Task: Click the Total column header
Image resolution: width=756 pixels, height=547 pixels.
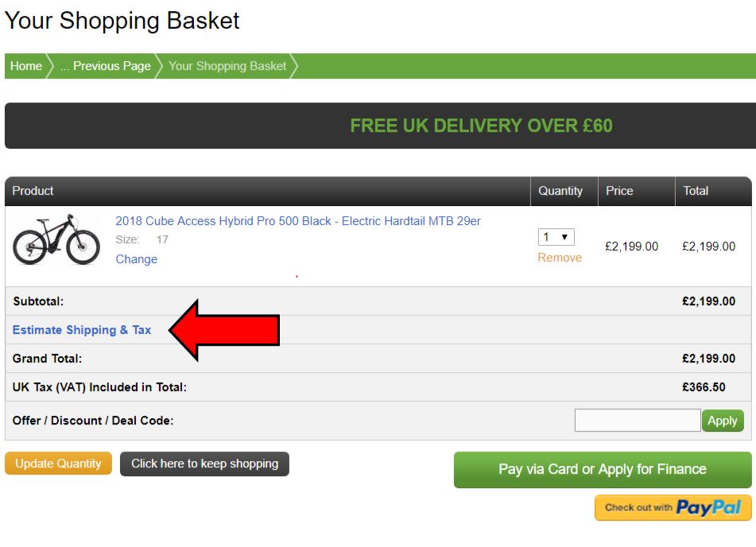Action: 696,191
